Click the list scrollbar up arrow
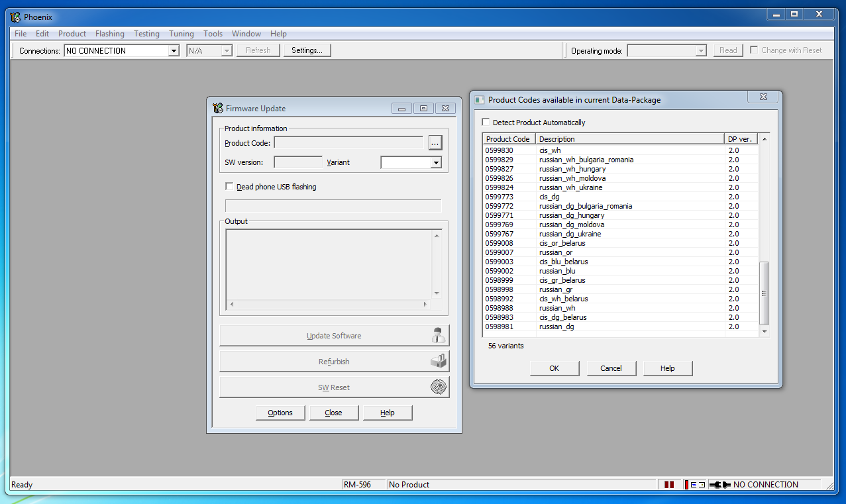This screenshot has width=846, height=504. tap(764, 139)
